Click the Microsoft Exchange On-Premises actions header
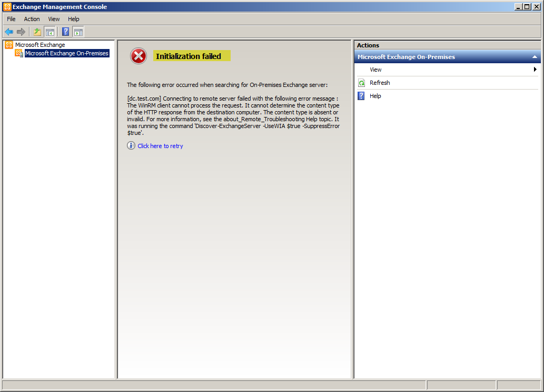 tap(447, 57)
